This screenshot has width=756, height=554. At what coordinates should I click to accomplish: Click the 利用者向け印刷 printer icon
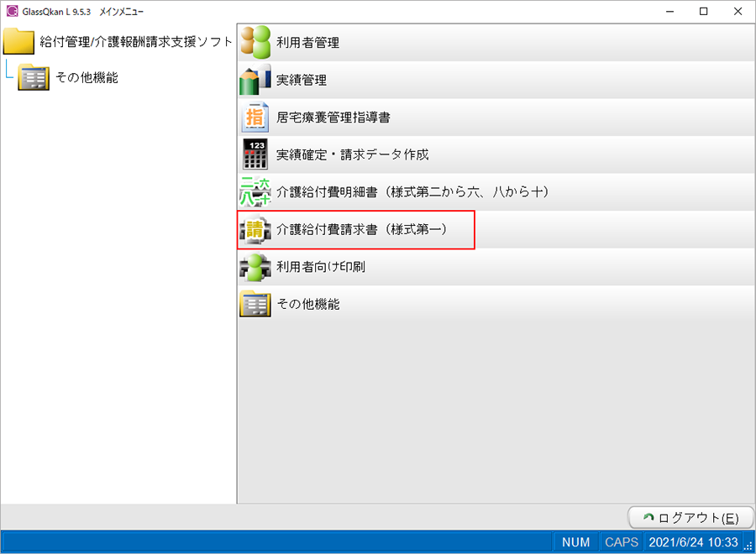[255, 267]
